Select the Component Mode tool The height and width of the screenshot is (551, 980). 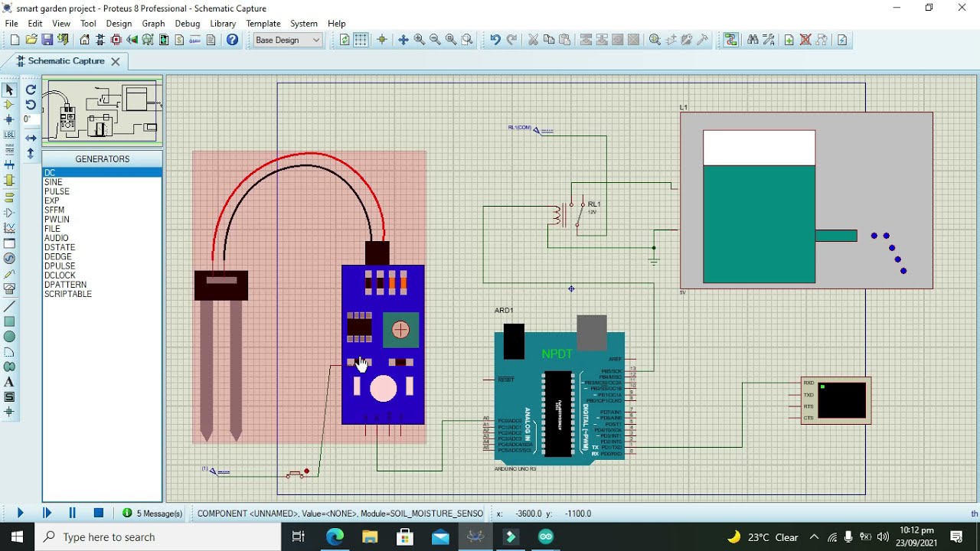click(x=9, y=105)
